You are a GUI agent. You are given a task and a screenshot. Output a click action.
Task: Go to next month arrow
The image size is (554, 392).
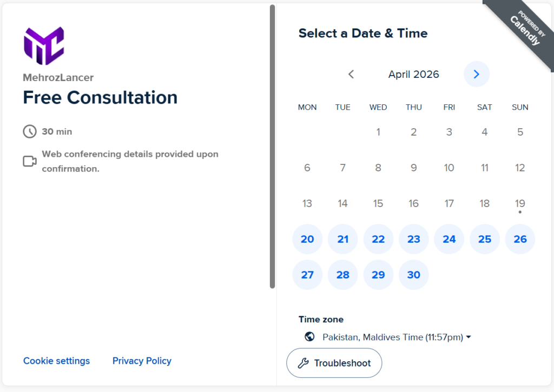[477, 74]
